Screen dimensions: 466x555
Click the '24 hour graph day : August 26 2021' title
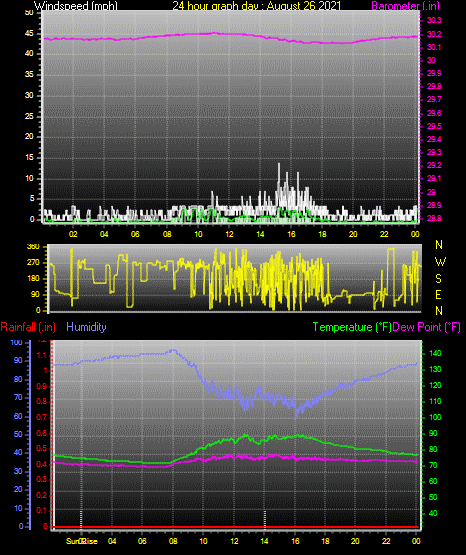257,6
